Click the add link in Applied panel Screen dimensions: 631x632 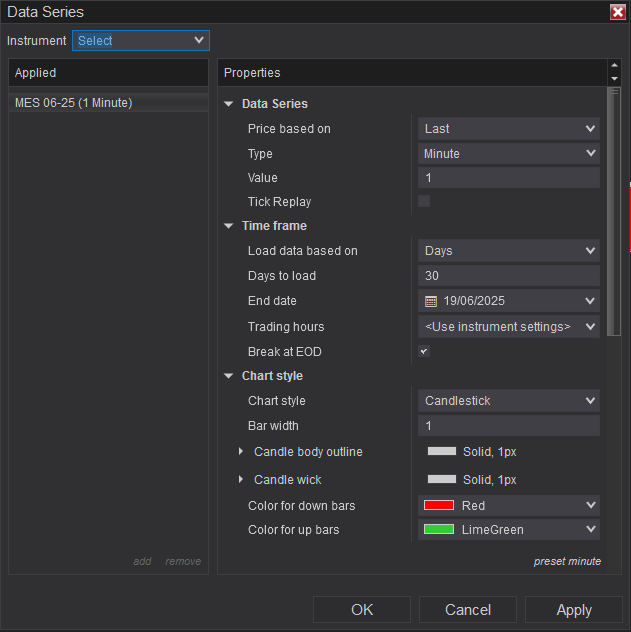[x=142, y=561]
